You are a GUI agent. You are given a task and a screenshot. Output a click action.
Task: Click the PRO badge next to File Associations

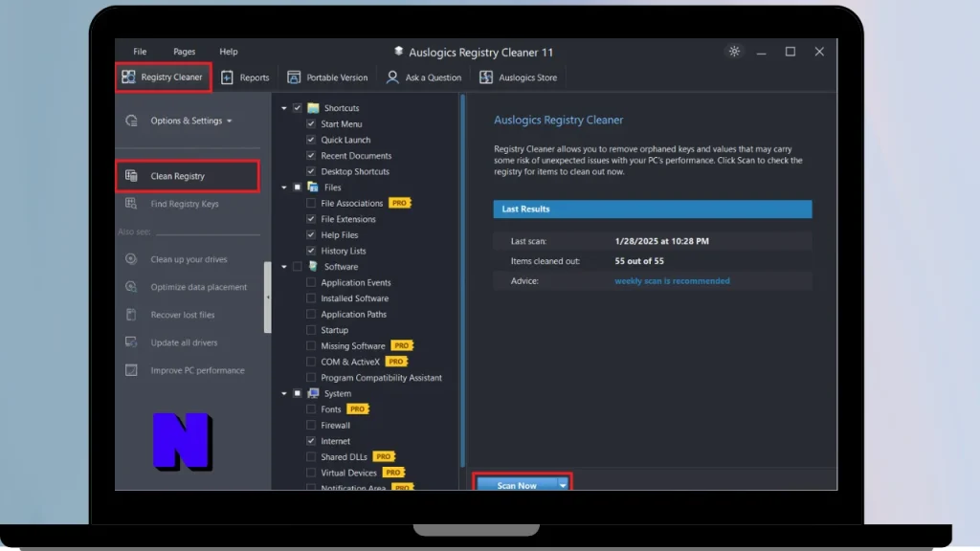point(399,203)
